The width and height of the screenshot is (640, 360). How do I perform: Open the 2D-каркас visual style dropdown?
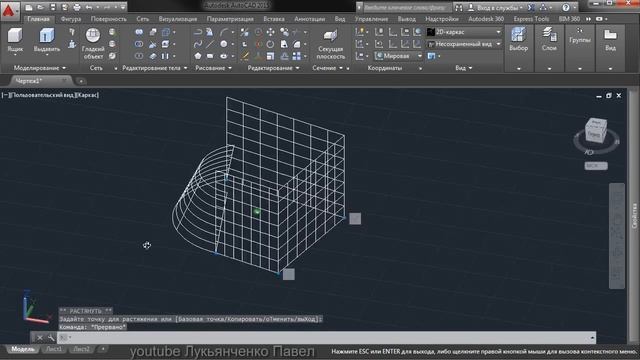click(464, 32)
